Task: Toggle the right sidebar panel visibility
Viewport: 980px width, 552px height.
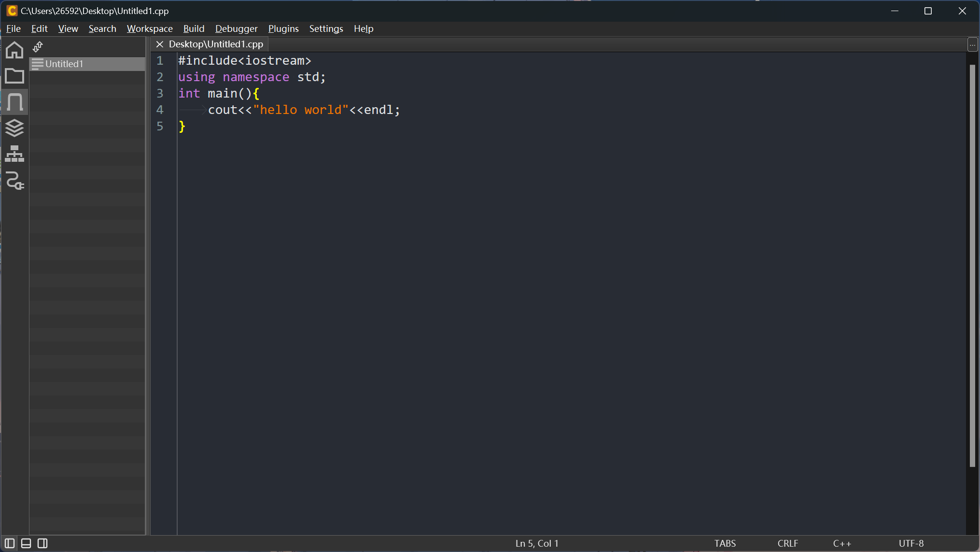Action: (42, 543)
